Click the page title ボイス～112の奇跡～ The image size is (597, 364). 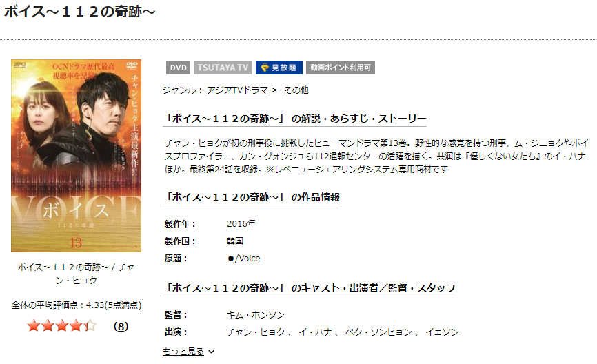point(79,12)
